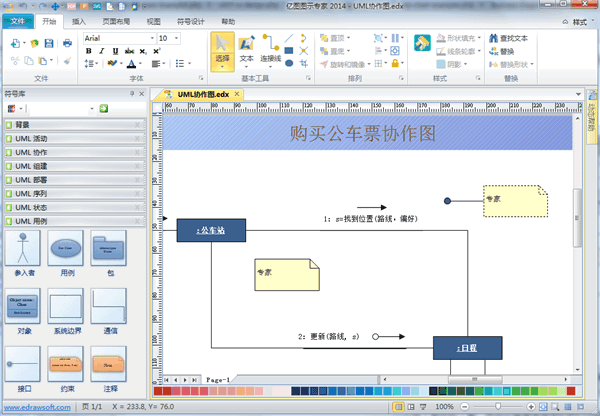Toggle bold formatting
Viewport: 600px width, 416px height.
coord(89,51)
